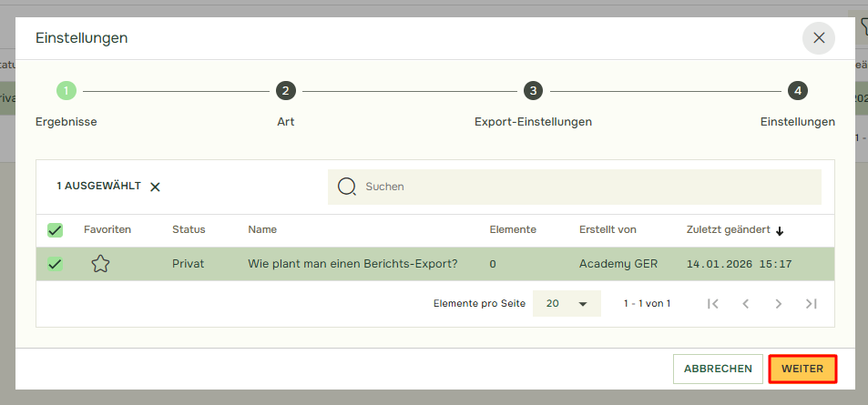Go to step 1 Ergebnisse

[66, 91]
